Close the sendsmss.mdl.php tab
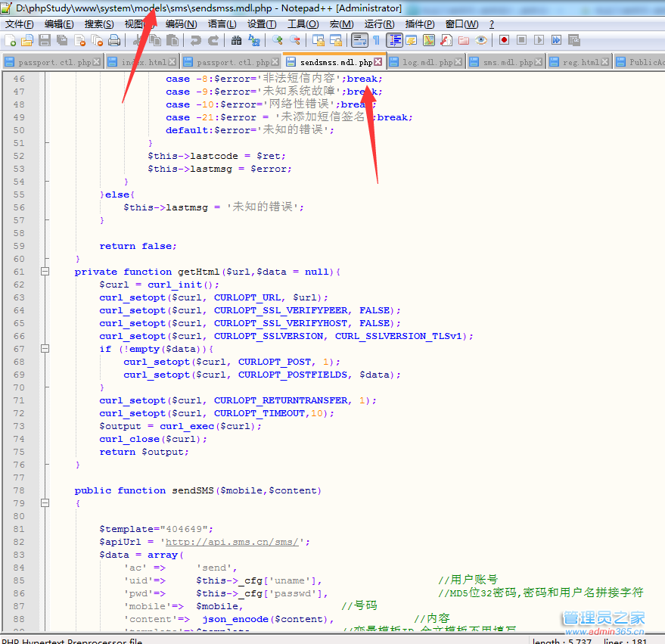 click(378, 62)
